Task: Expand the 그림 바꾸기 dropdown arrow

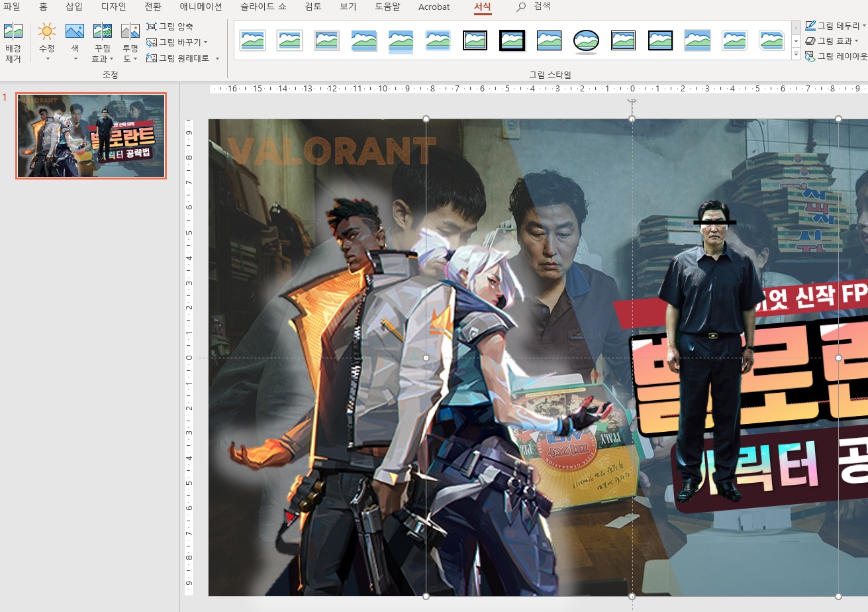Action: pyautogui.click(x=206, y=42)
